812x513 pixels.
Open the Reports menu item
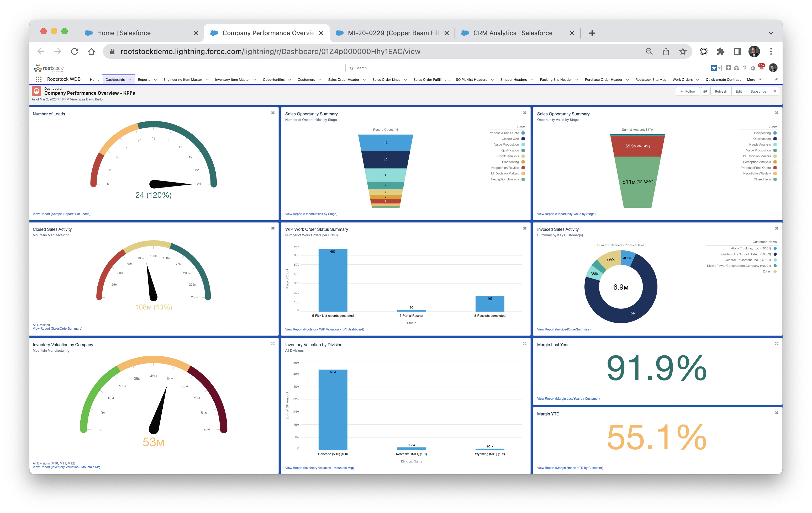pyautogui.click(x=144, y=79)
